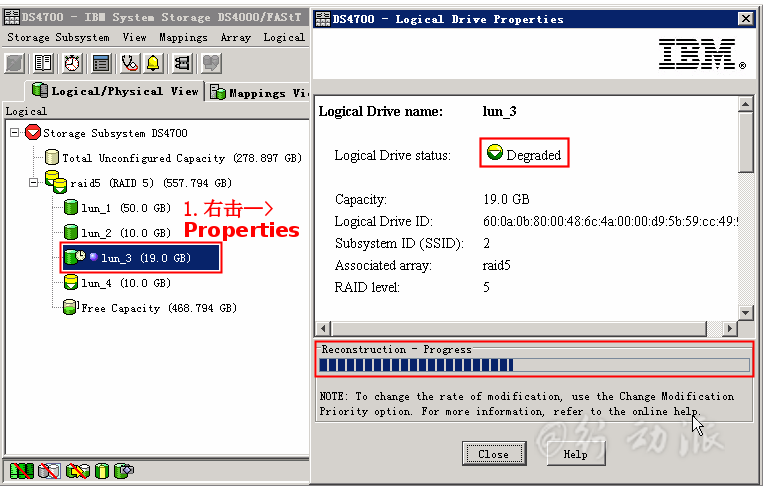Click the crossed-out green storage partitions status icon
This screenshot has height=486, width=763.
[x=22, y=470]
